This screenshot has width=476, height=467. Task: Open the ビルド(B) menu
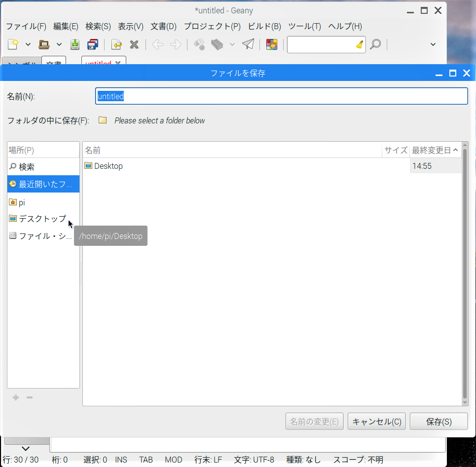point(264,27)
